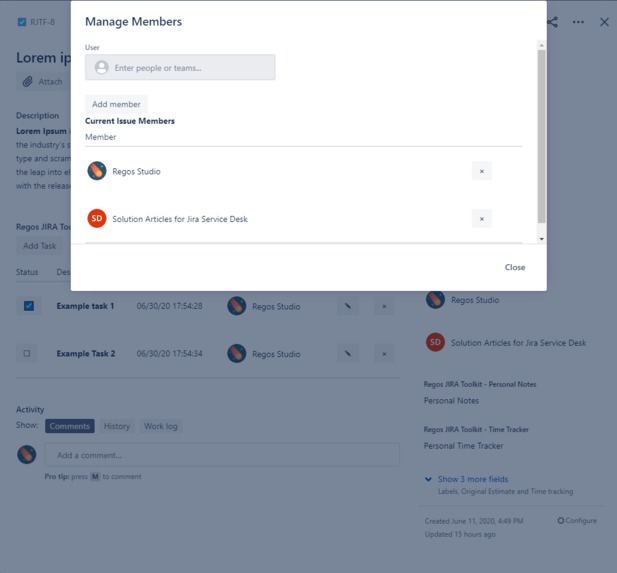Screen dimensions: 617x573
Task: Remove Regos Studio from issue members
Action: pos(482,171)
